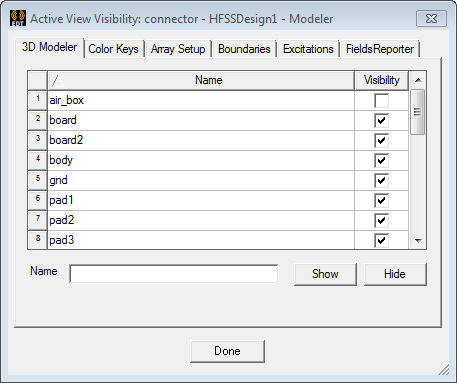Viewport: 457px width, 383px height.
Task: Click scrollbar down arrow of object list
Action: pos(418,240)
